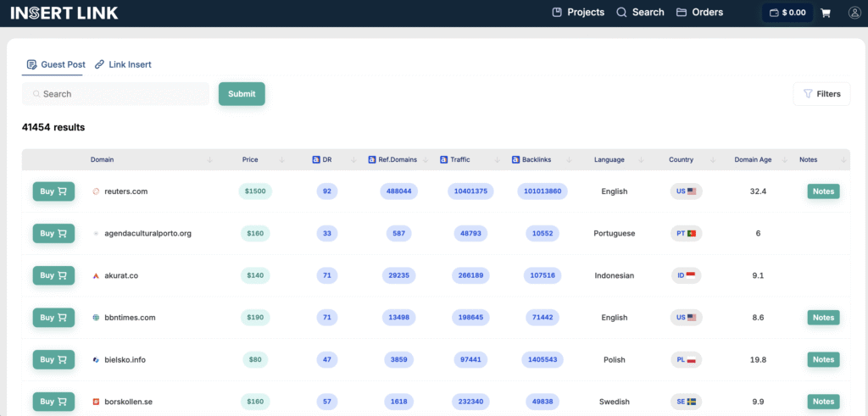Click the US flag badge for reuters.com
868x416 pixels.
(x=686, y=191)
